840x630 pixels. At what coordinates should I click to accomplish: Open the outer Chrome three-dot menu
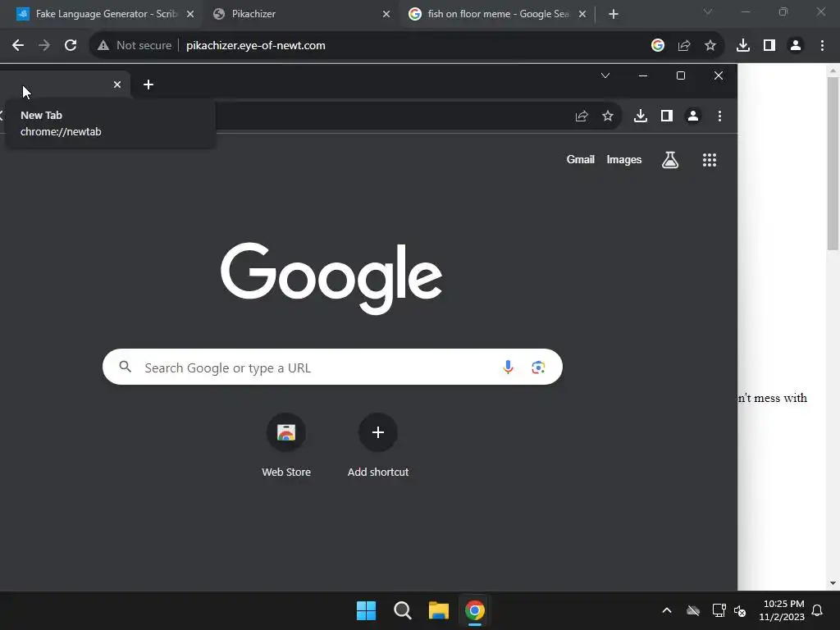coord(822,46)
